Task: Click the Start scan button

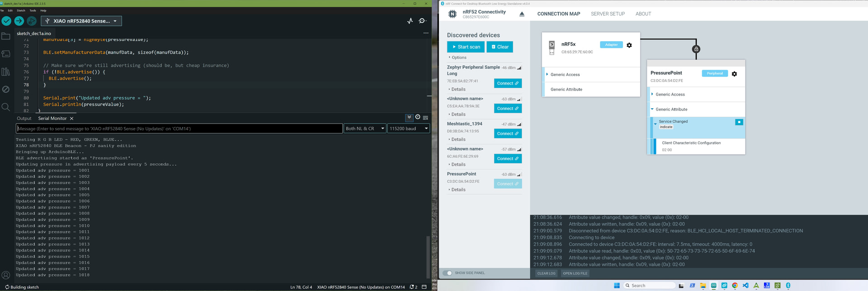Action: (465, 47)
